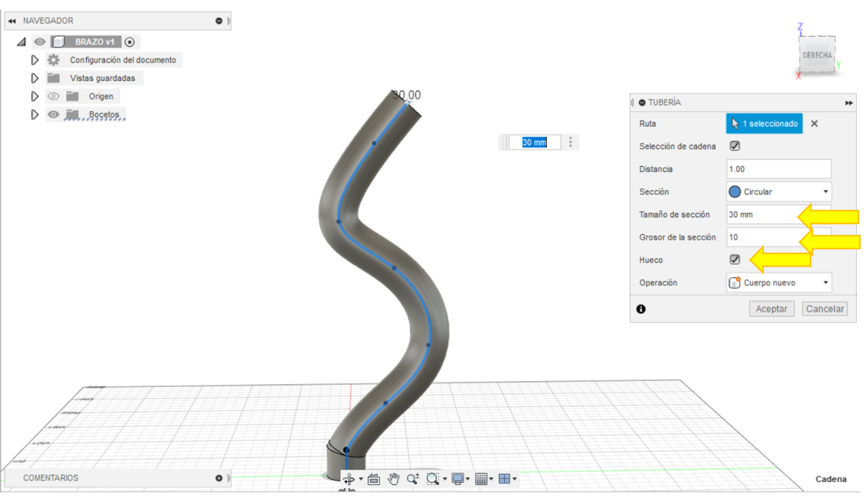Click the blue Circular section swatch icon

point(735,192)
